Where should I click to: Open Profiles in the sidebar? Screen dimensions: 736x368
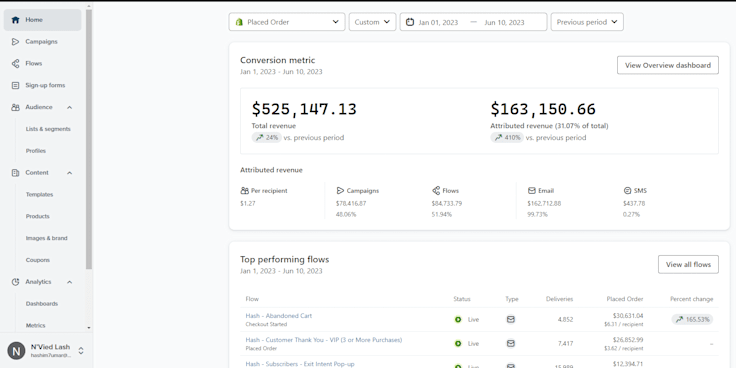pyautogui.click(x=36, y=151)
